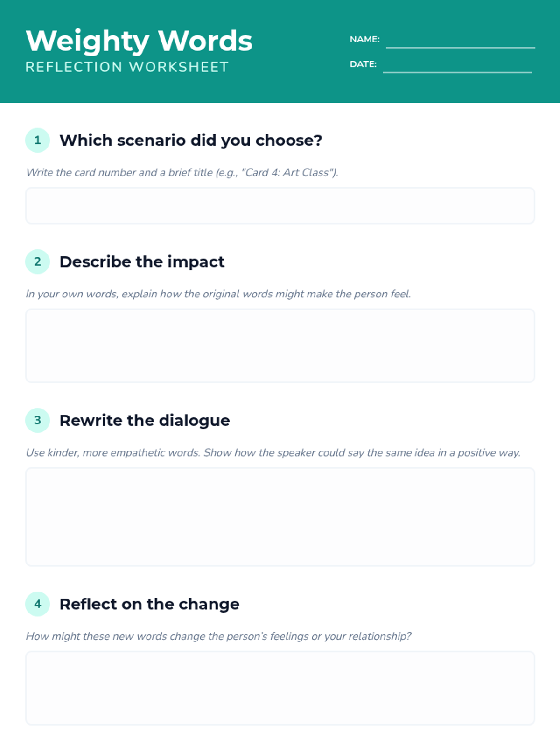
Task: Click the Date blank line field
Action: click(457, 67)
